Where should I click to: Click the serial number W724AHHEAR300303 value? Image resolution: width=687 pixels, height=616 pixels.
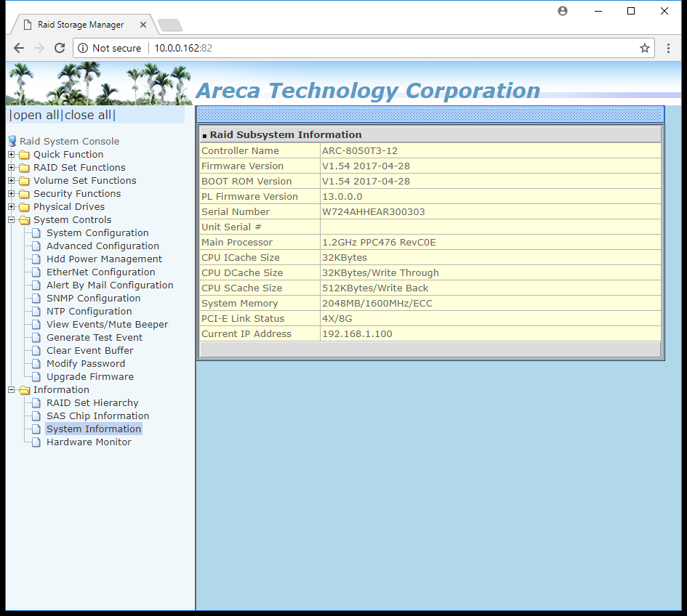coord(373,212)
